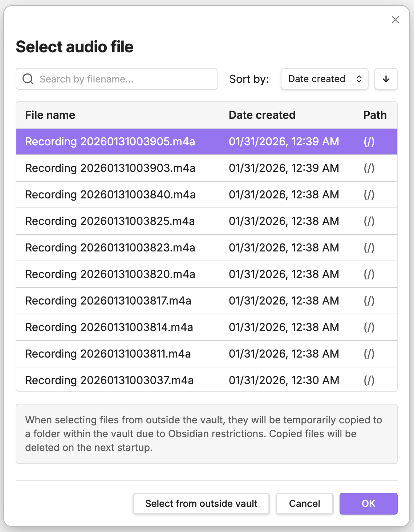Click the File name column header
Image resolution: width=414 pixels, height=532 pixels.
[50, 115]
